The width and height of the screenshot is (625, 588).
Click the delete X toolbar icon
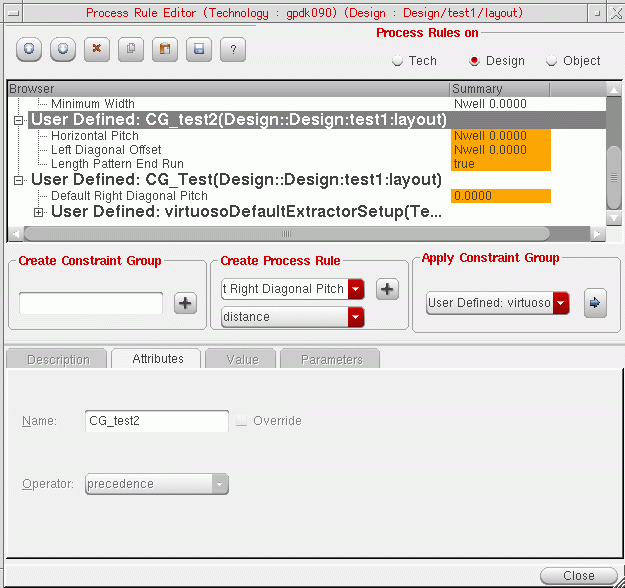tap(97, 49)
